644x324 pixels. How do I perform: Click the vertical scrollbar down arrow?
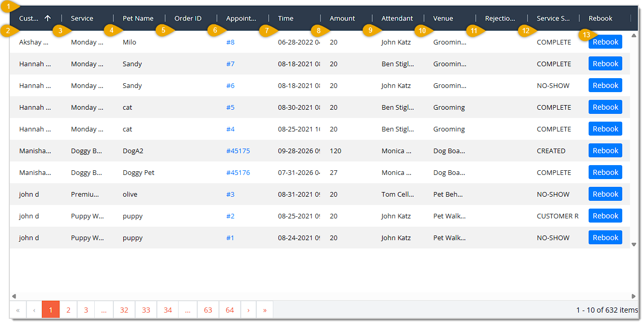point(634,244)
